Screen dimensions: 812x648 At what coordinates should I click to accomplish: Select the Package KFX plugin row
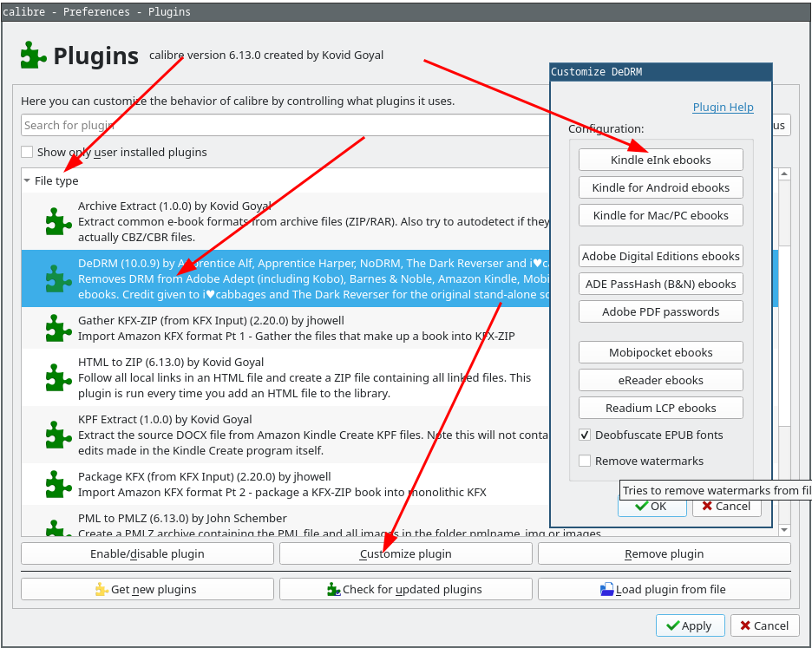tap(285, 484)
